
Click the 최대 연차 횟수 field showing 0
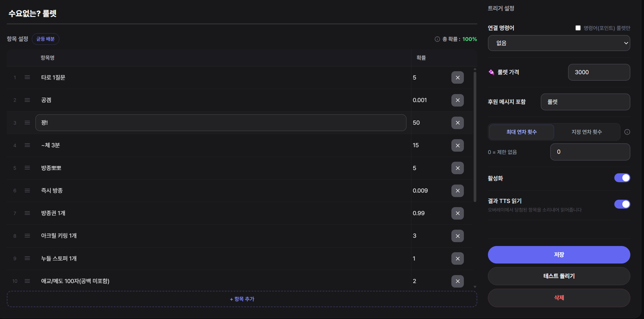[x=590, y=152]
